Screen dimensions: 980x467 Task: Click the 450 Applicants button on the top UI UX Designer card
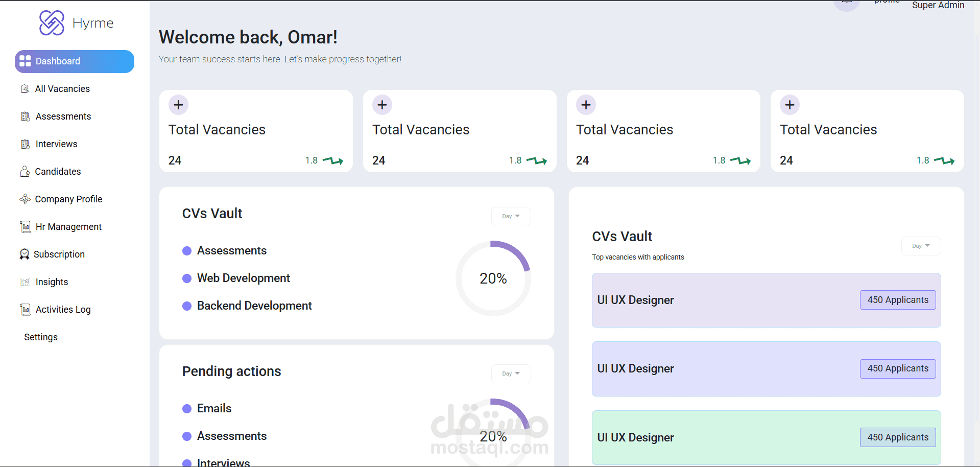click(897, 300)
